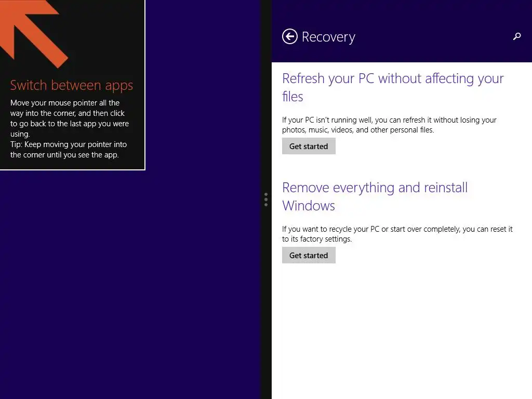Click heading "Remove everything and reinstall Windows"

tap(375, 196)
